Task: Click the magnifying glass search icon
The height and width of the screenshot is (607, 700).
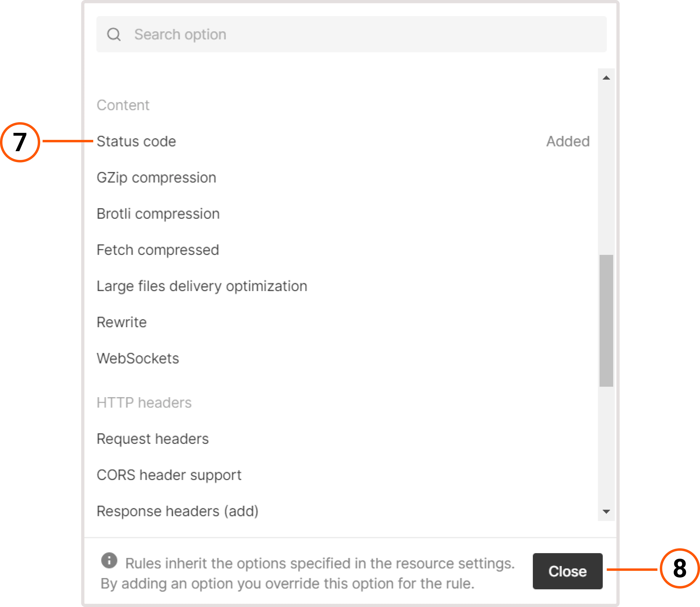Action: point(114,34)
